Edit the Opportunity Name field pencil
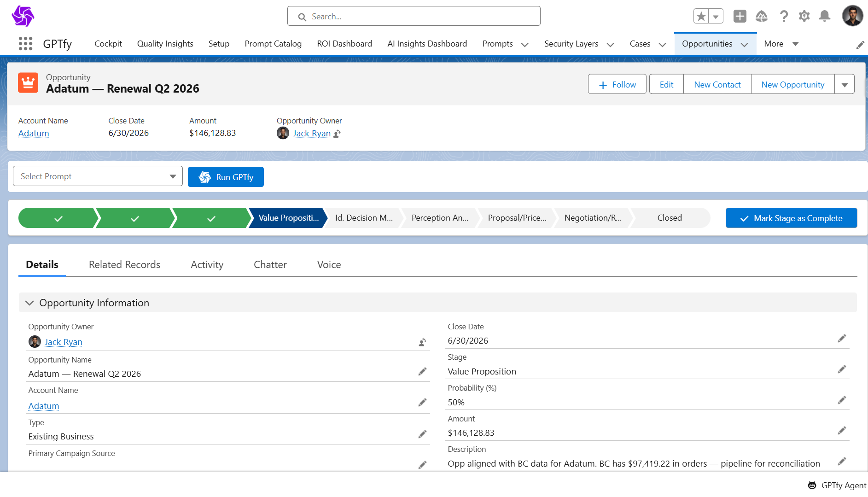Screen dimensions: 868x497 [x=422, y=372]
